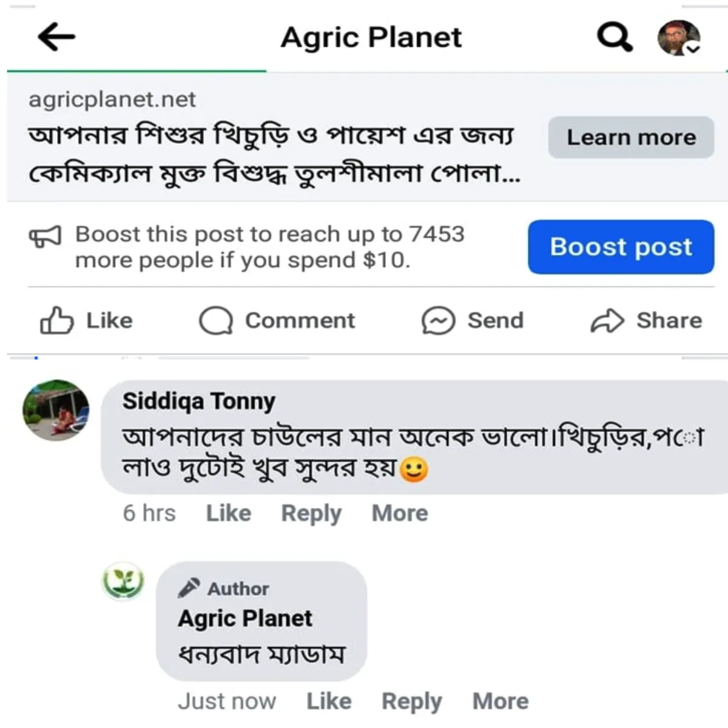
Task: Click the Agric Planet page title
Action: click(371, 38)
